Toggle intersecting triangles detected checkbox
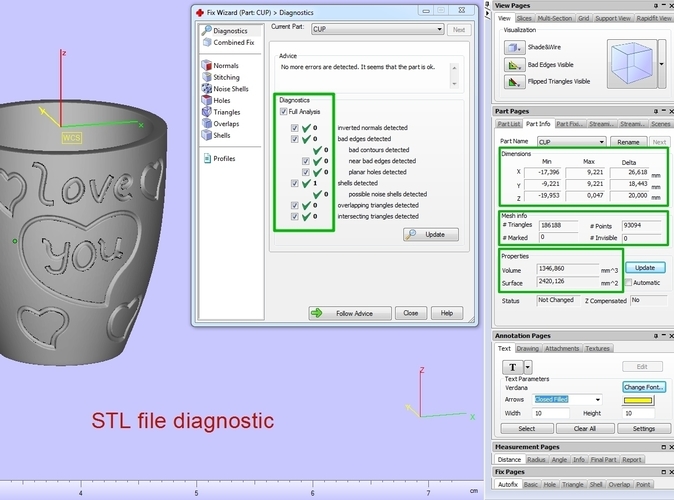The height and width of the screenshot is (500, 674). 294,216
